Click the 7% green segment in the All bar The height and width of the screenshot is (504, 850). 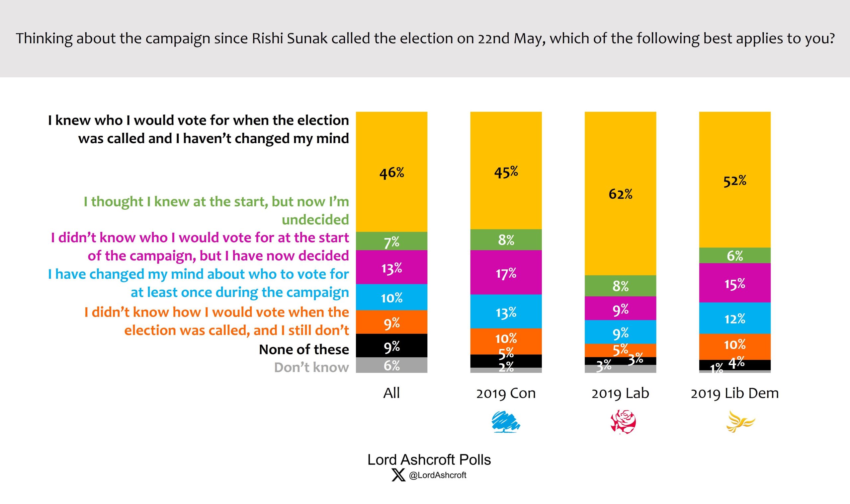pyautogui.click(x=391, y=242)
